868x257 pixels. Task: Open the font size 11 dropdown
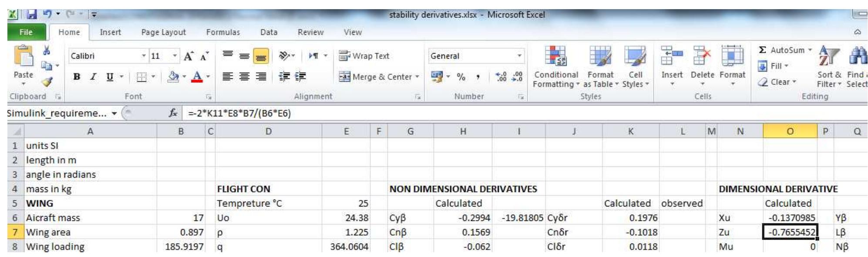tap(175, 56)
